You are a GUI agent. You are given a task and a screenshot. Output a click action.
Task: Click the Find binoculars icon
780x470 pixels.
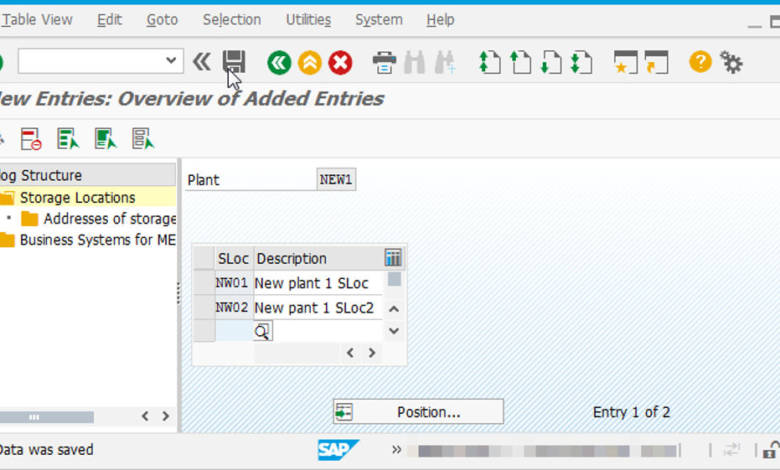(414, 63)
